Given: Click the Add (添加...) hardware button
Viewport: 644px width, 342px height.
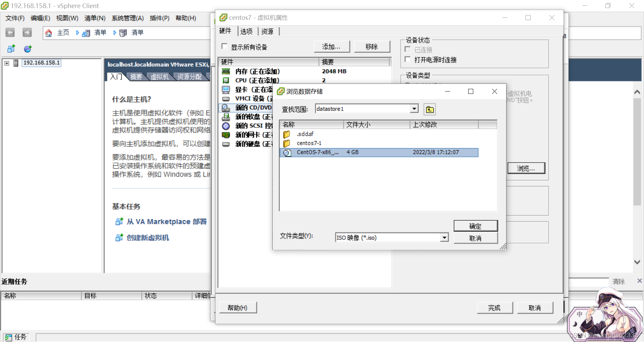Looking at the screenshot, I should tap(332, 47).
